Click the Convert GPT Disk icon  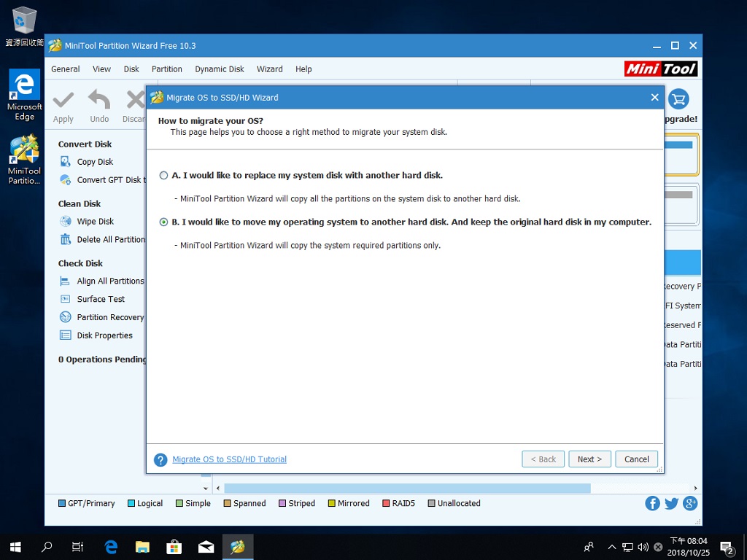pyautogui.click(x=65, y=179)
